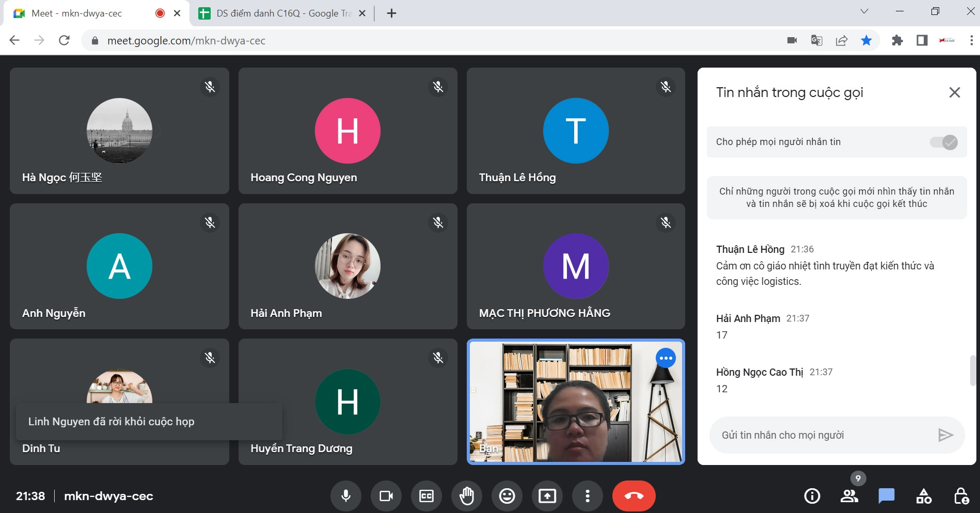This screenshot has height=513, width=980.
Task: Open options on your own video tile
Action: pyautogui.click(x=666, y=358)
